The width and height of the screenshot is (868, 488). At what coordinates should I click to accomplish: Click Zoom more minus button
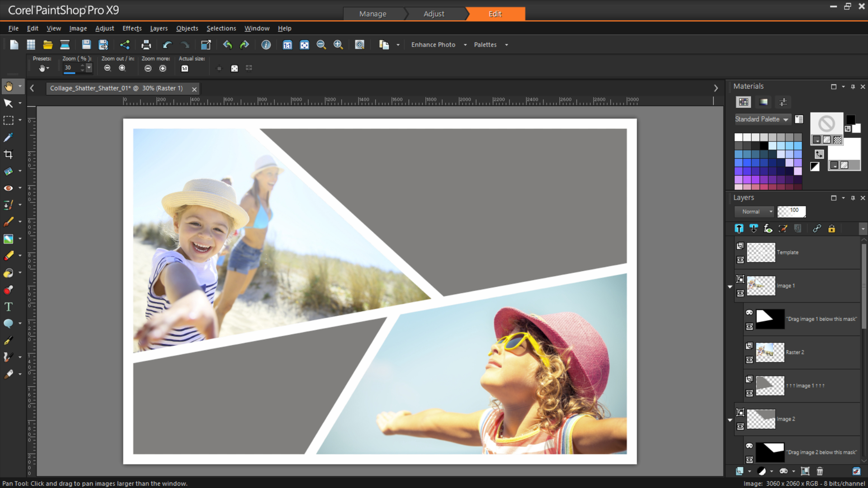click(x=148, y=68)
